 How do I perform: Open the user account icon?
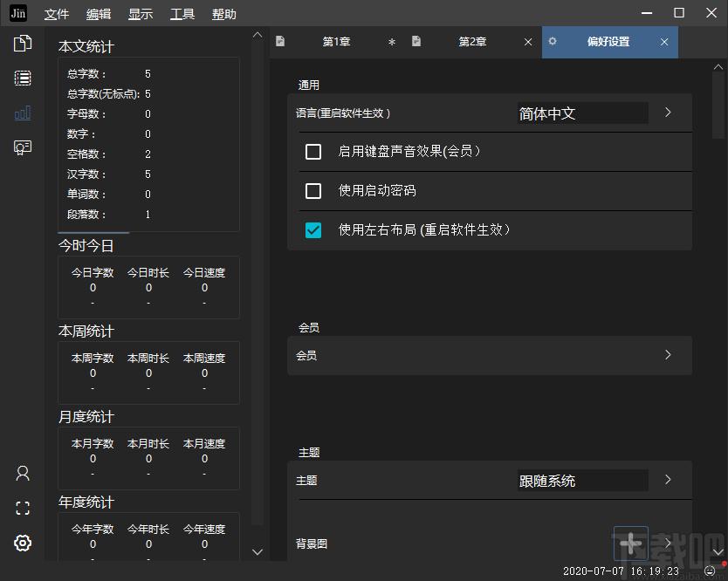pyautogui.click(x=23, y=473)
